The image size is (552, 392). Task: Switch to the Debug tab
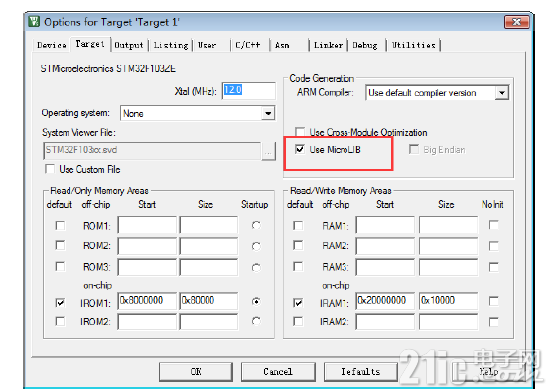click(x=365, y=45)
